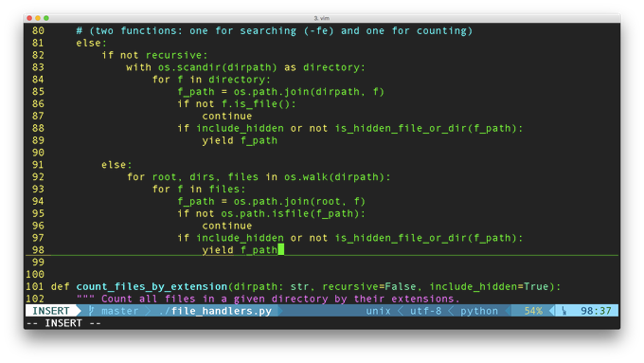Image resolution: width=644 pixels, height=363 pixels.
Task: Click 'else:' on line 91
Action: pyautogui.click(x=116, y=165)
